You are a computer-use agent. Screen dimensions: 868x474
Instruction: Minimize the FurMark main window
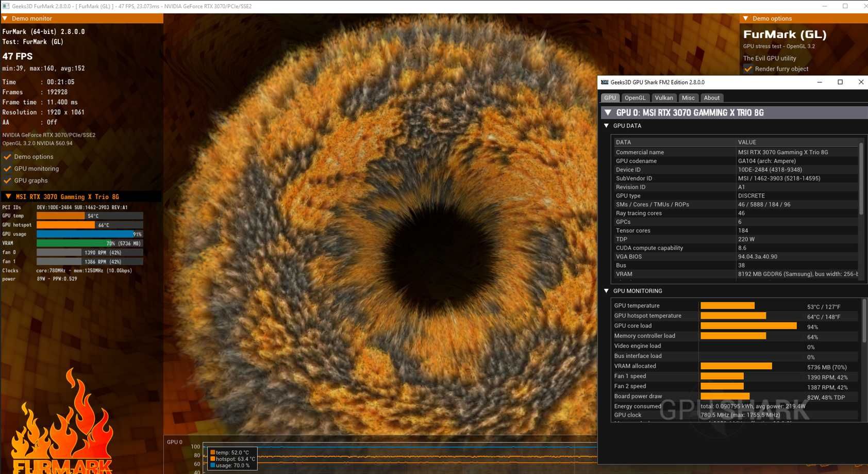click(825, 6)
